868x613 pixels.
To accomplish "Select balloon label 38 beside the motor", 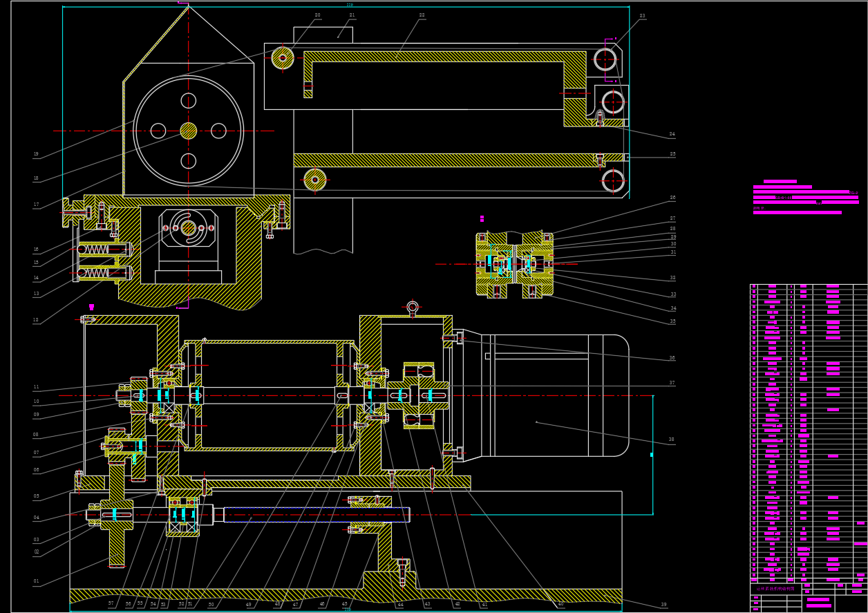I will 671,440.
